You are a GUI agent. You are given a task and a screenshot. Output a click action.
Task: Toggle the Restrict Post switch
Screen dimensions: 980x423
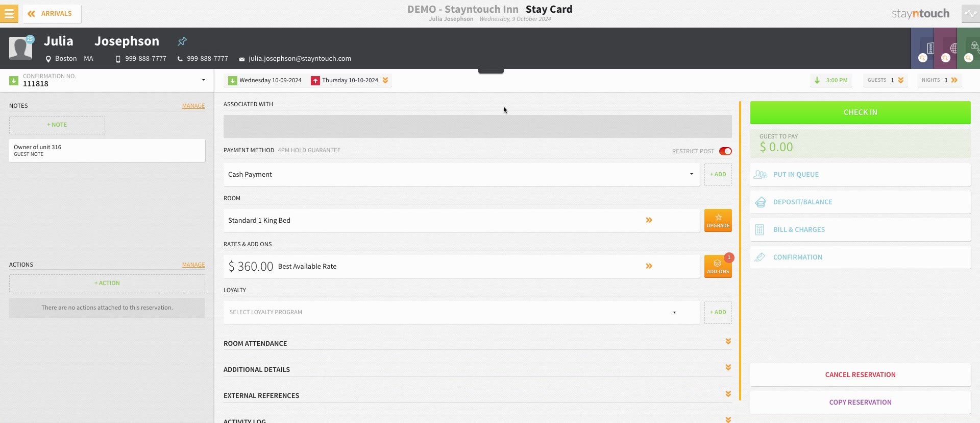point(725,151)
